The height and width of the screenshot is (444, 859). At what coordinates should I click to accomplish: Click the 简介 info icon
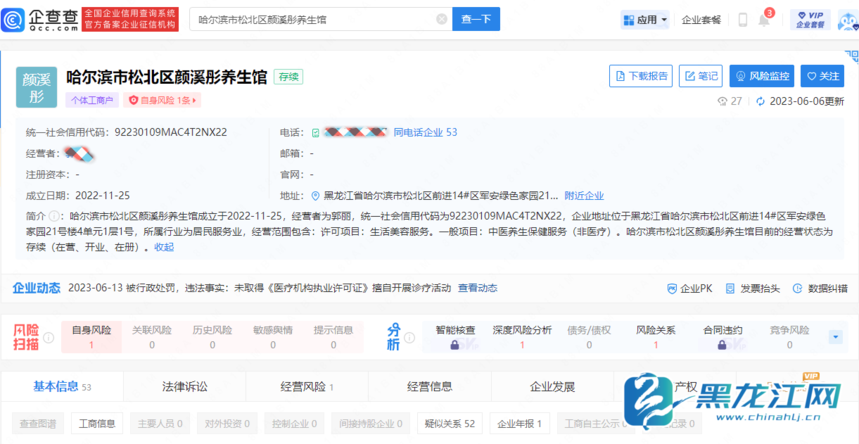pyautogui.click(x=61, y=215)
